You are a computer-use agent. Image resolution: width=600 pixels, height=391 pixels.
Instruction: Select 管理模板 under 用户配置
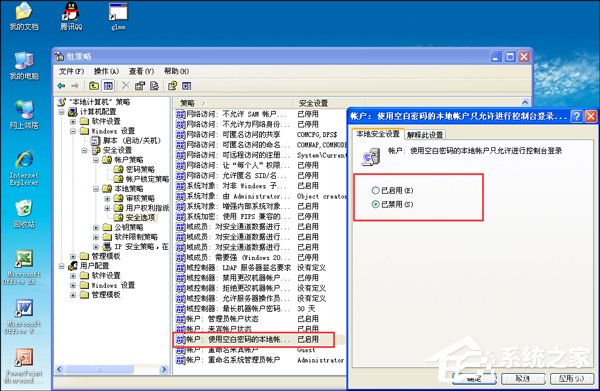click(x=101, y=295)
